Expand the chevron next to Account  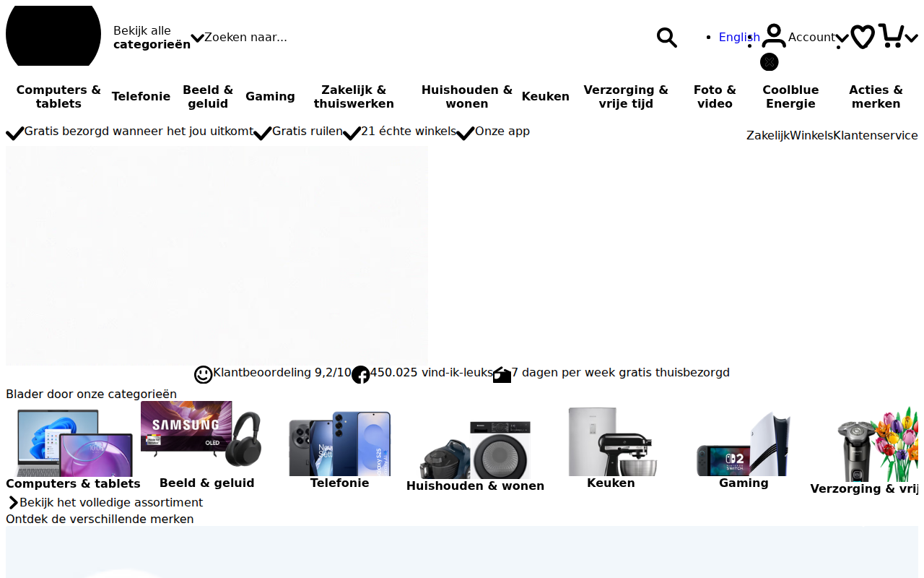coord(842,38)
